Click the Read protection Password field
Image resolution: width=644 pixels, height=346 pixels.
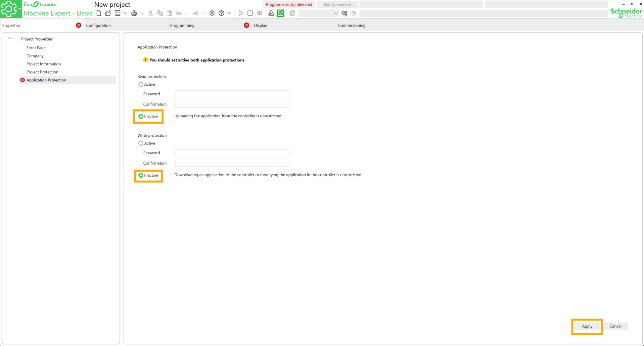[232, 94]
